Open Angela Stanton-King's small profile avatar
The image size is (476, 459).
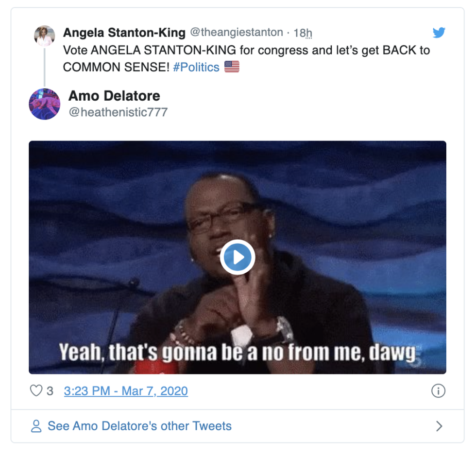point(44,36)
